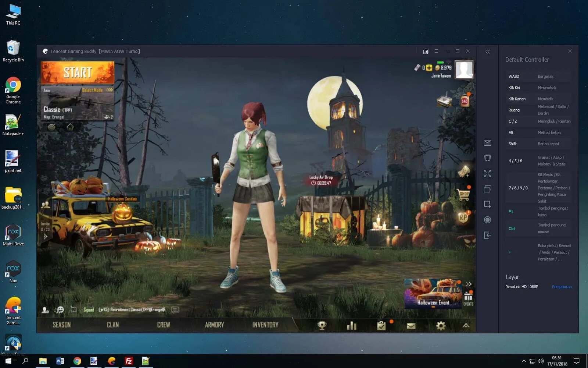Open the Halloween Event banner
This screenshot has height=368, width=588.
pos(433,293)
